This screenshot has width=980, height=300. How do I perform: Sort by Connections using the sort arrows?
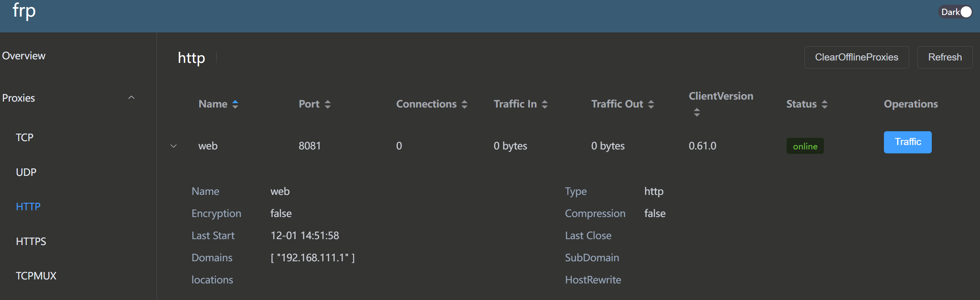465,104
